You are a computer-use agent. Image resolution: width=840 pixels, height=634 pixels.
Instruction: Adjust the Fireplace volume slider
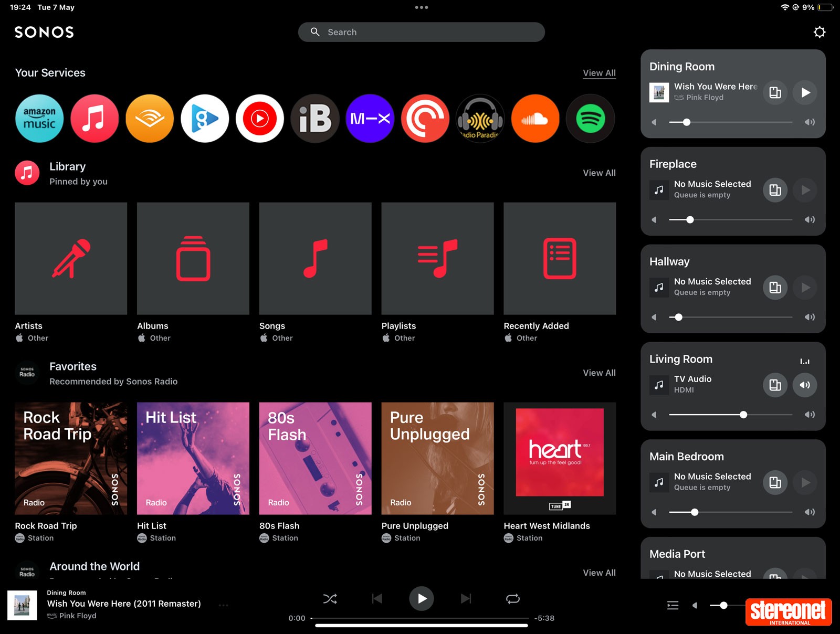tap(730, 220)
